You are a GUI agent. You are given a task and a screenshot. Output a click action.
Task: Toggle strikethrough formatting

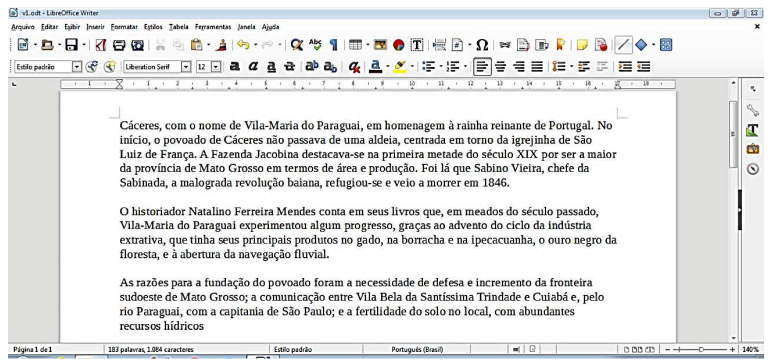pos(289,67)
